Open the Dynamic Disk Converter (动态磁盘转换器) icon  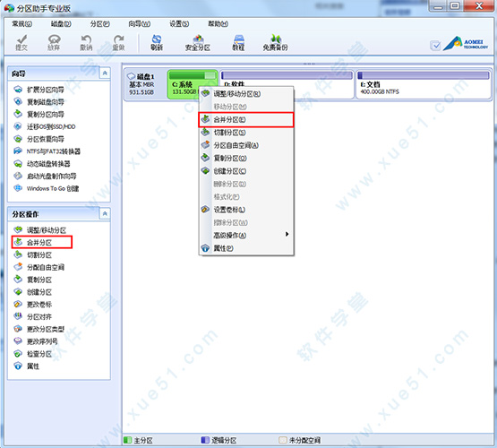pos(18,164)
